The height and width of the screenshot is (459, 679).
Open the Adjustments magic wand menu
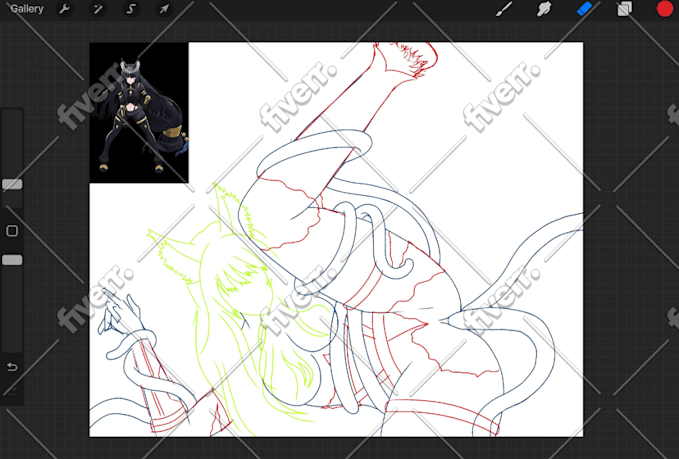coord(98,9)
